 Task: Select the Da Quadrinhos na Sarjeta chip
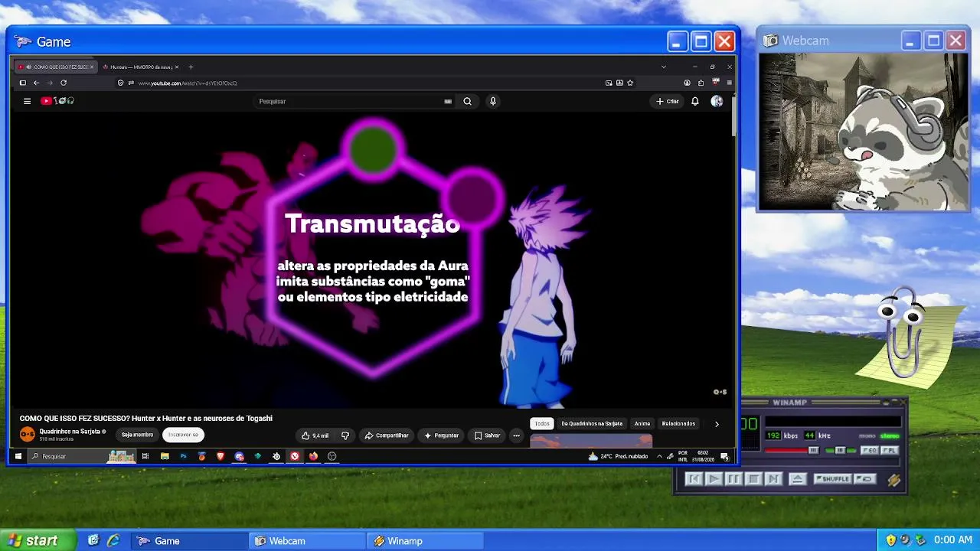(x=592, y=424)
